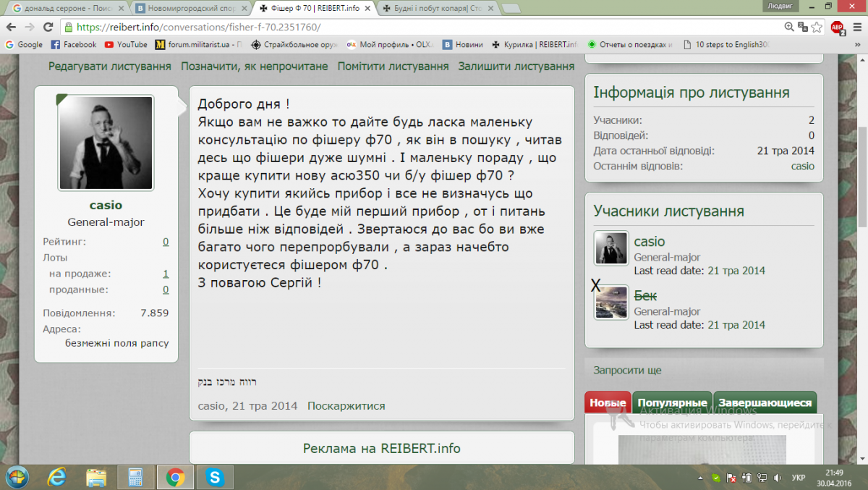
Task: Switch to дональд серроне tab
Action: pyautogui.click(x=67, y=9)
